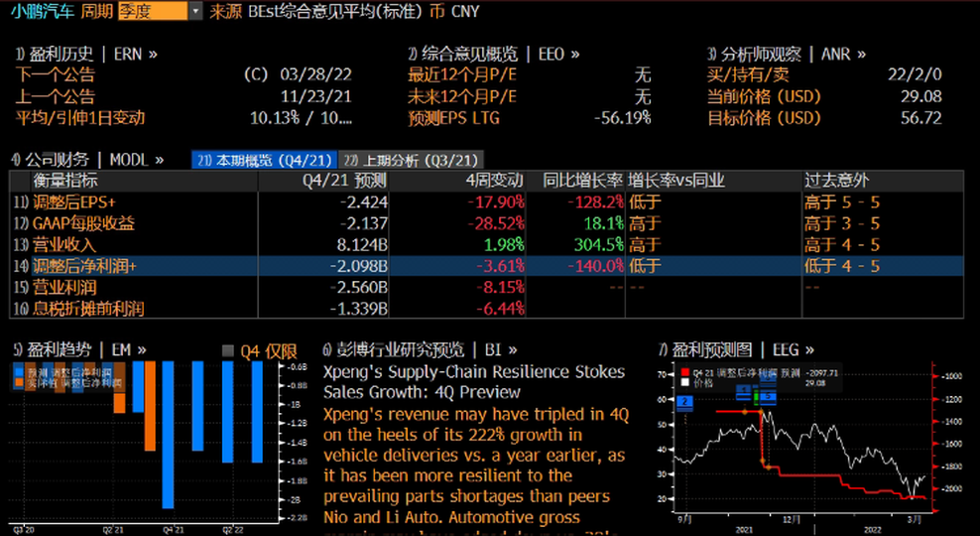Open 彭博行业研究预览 | BI » section
Screen dimensions: 980x536
coord(420,349)
